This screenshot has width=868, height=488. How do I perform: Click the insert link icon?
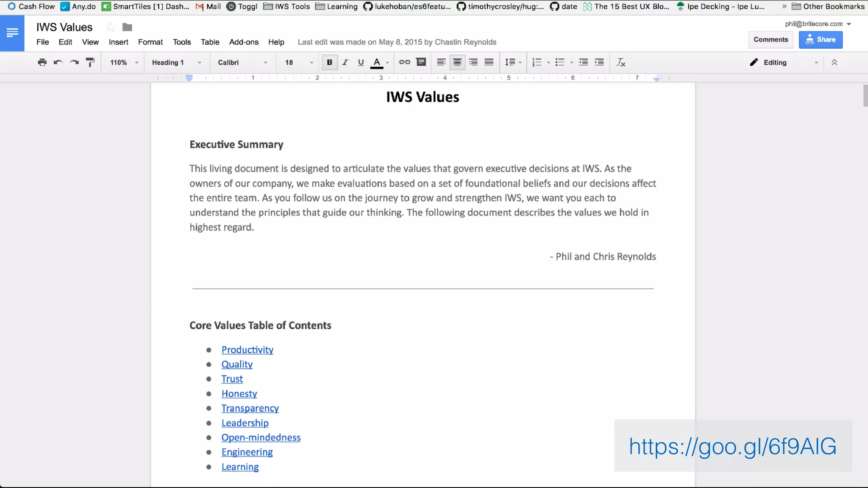point(404,62)
